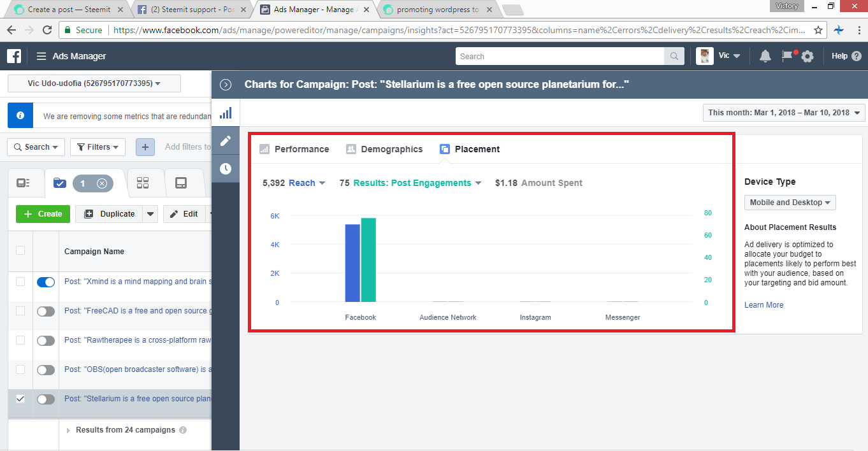Switch to promoting wordpress browser tab
Image resolution: width=868 pixels, height=451 pixels.
[437, 9]
